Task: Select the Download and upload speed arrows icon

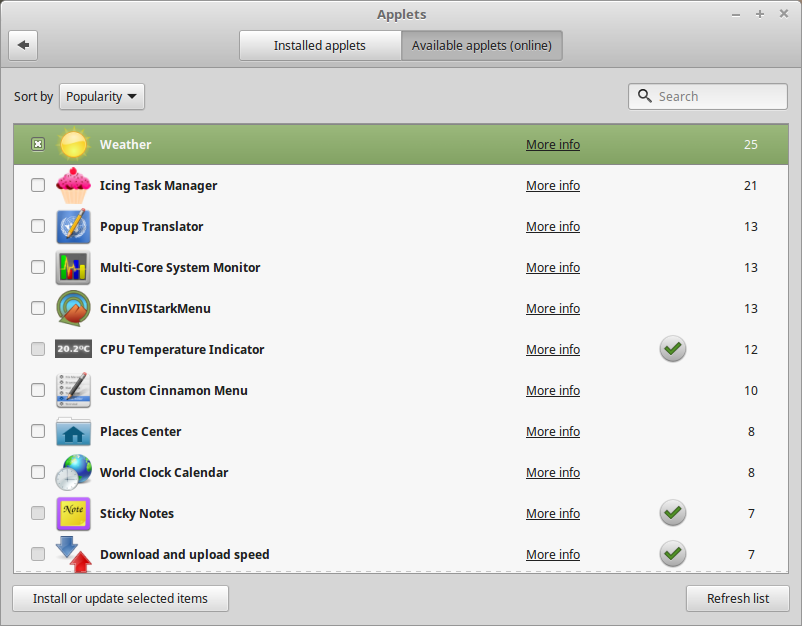Action: coord(73,554)
